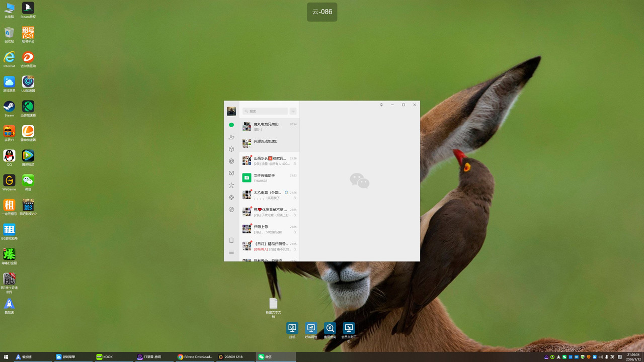This screenshot has width=644, height=362.
Task: Open the WeChat hamburger settings menu
Action: [231, 252]
